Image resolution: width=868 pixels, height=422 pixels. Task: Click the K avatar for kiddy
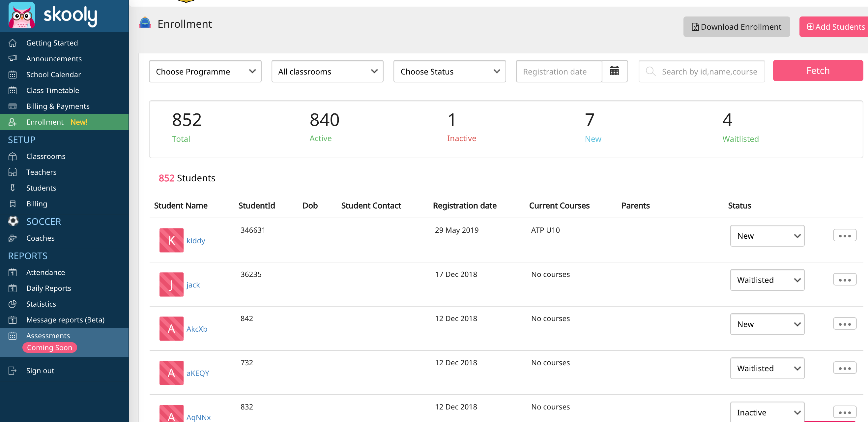coord(171,240)
